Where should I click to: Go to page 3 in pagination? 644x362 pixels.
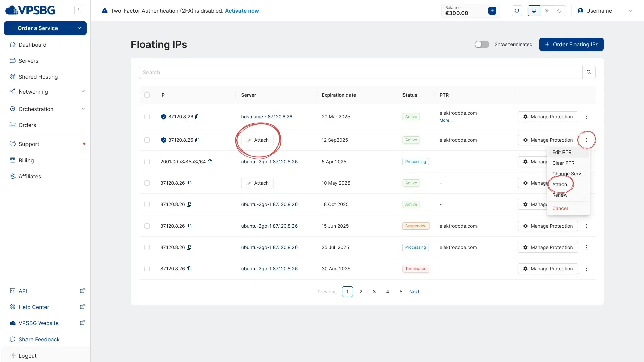[x=374, y=292]
